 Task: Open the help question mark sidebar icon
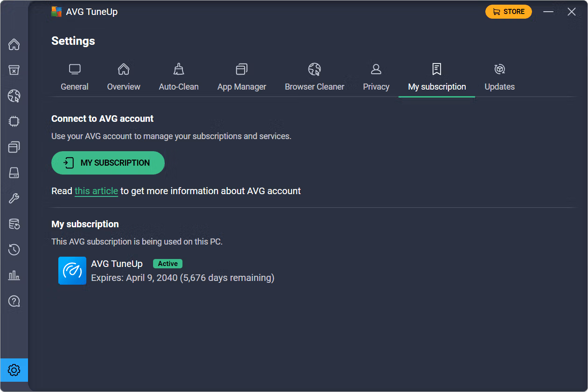(14, 301)
